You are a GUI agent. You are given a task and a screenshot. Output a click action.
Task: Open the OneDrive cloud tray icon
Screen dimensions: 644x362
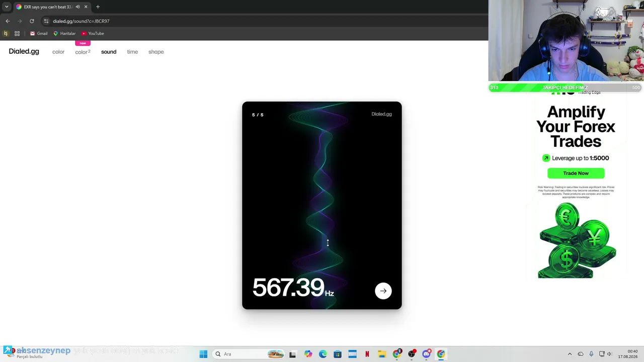click(581, 354)
